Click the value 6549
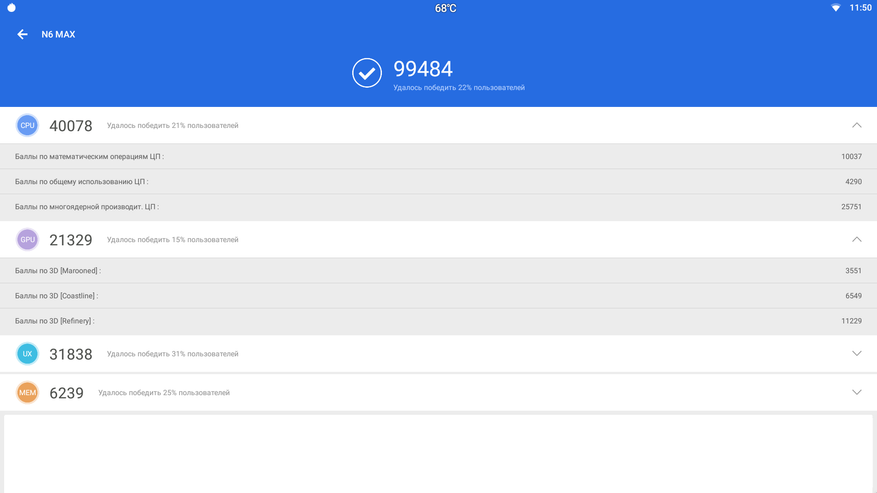Image resolution: width=877 pixels, height=493 pixels. pos(854,296)
